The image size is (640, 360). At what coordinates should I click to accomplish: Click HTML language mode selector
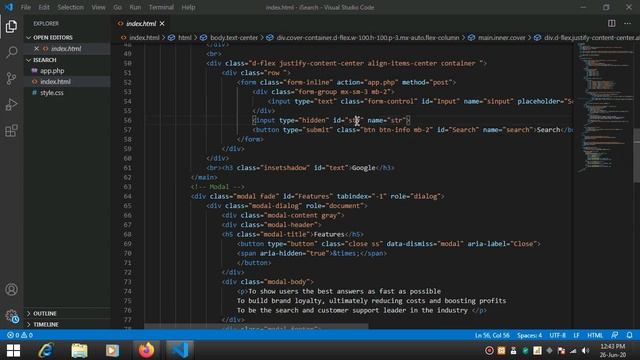[595, 335]
